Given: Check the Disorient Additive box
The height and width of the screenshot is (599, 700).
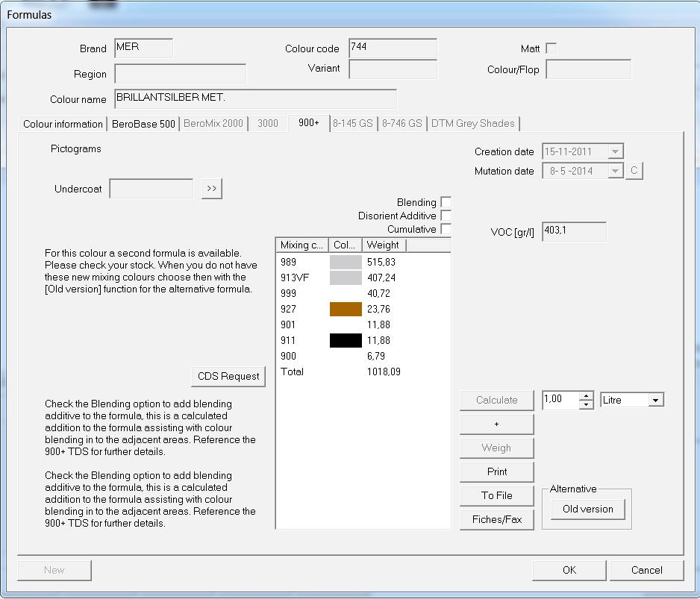Looking at the screenshot, I should [446, 216].
